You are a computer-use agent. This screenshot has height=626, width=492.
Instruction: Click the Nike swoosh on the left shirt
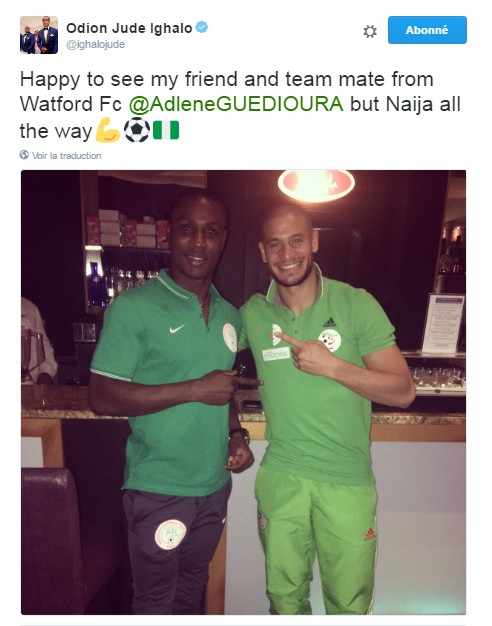[x=177, y=329]
